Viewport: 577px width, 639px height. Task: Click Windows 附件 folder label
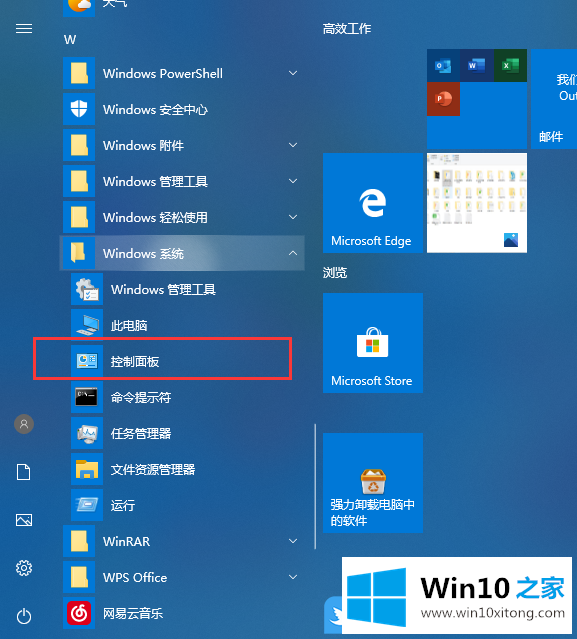click(x=143, y=145)
